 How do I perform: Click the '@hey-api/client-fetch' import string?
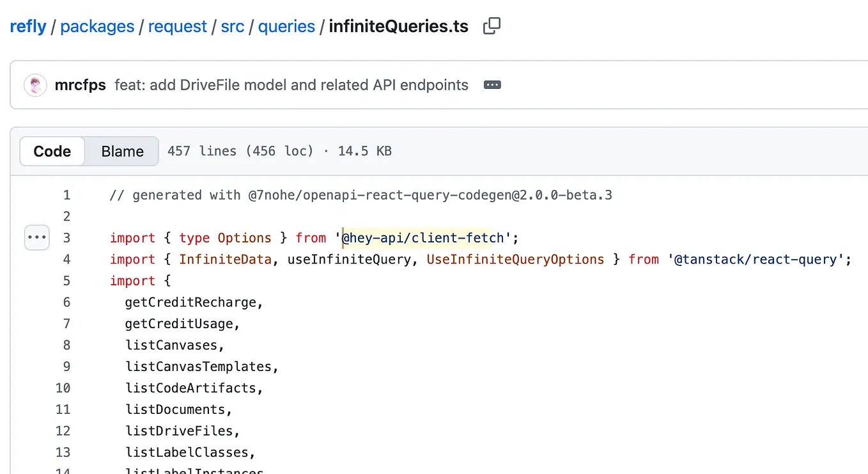427,238
